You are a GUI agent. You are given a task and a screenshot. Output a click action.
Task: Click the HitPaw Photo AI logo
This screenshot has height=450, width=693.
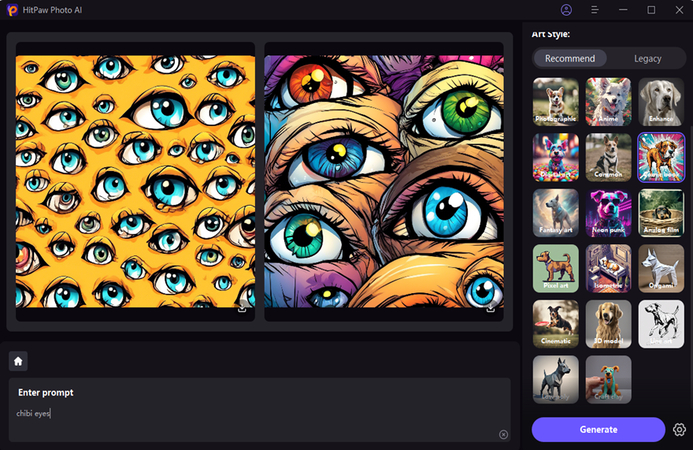tap(12, 10)
